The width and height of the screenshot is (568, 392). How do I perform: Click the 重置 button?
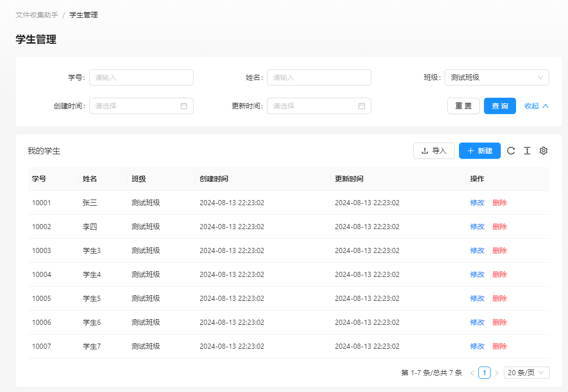point(463,106)
